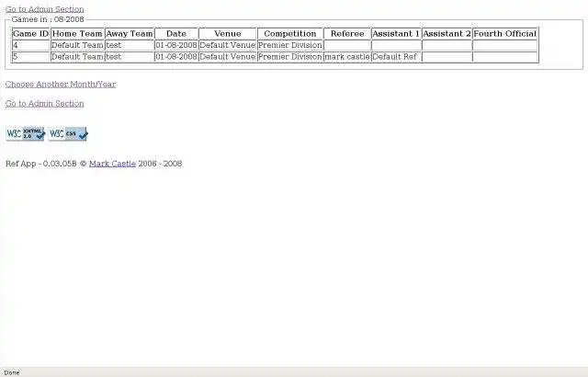Click Premier Division in game 4 row
The height and width of the screenshot is (377, 588).
pos(290,45)
